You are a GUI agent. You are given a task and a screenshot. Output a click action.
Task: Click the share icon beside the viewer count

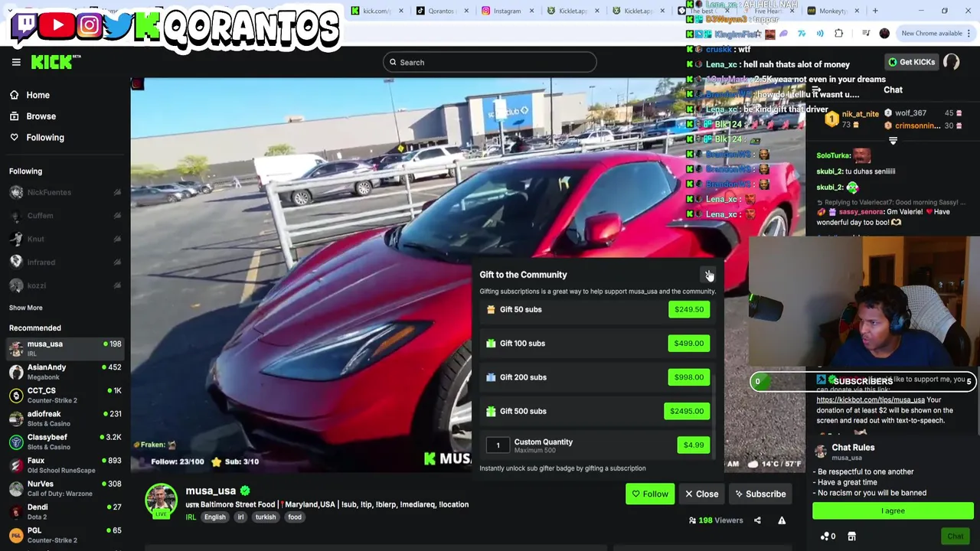point(757,520)
